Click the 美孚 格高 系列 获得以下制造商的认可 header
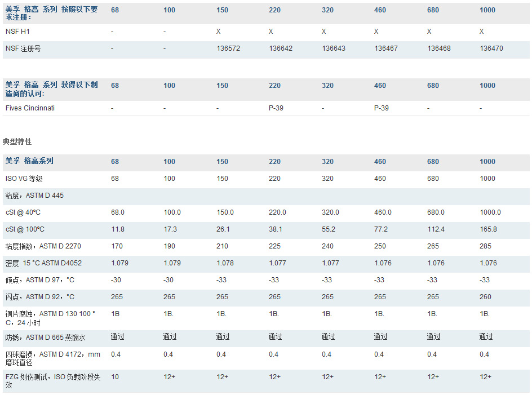 pos(52,89)
